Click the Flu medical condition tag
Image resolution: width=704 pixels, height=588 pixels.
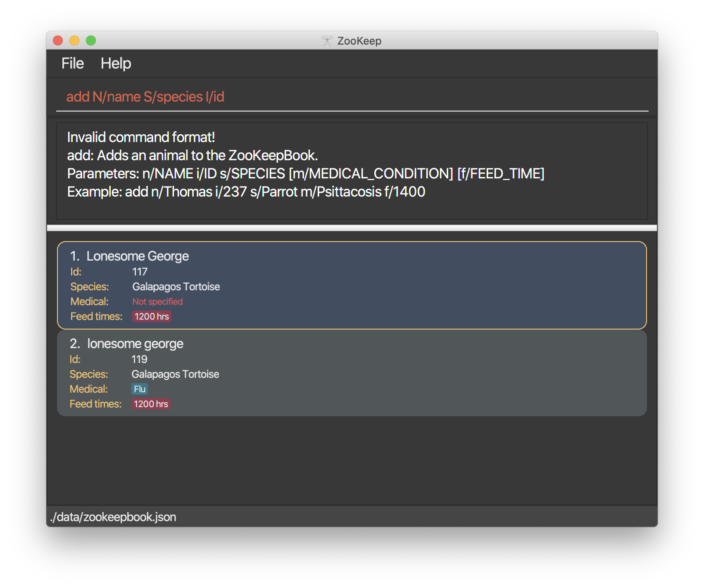(140, 389)
